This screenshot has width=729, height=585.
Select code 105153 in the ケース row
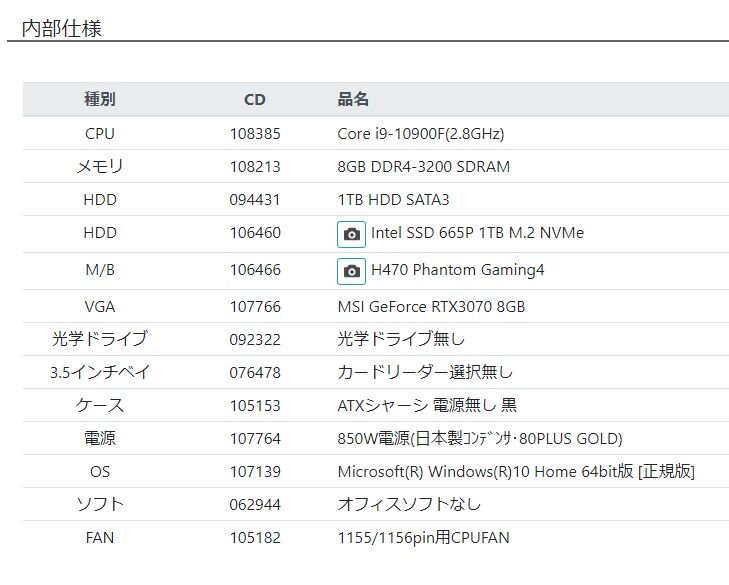tap(255, 406)
